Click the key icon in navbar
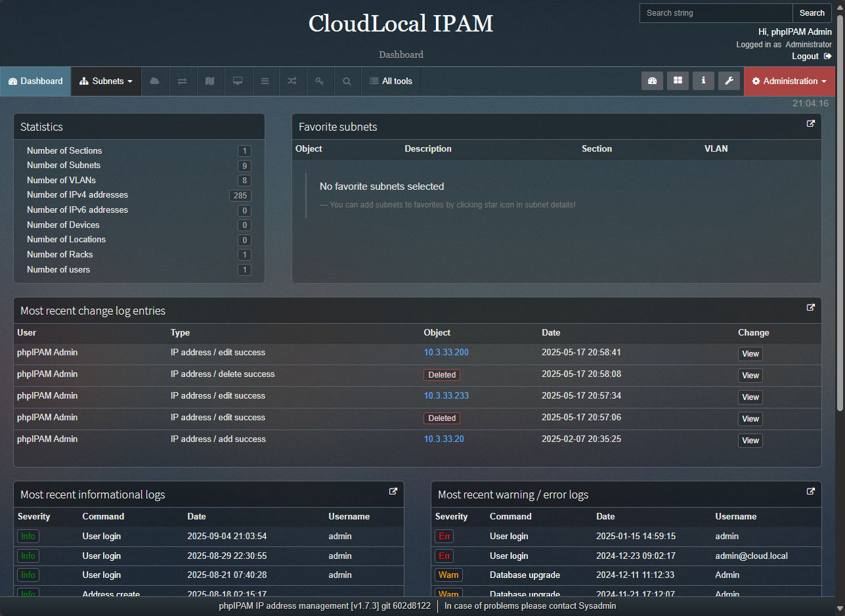The height and width of the screenshot is (616, 845). point(320,81)
